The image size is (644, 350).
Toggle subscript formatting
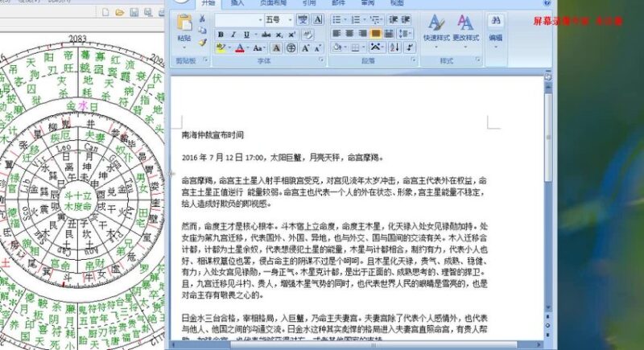pos(279,35)
